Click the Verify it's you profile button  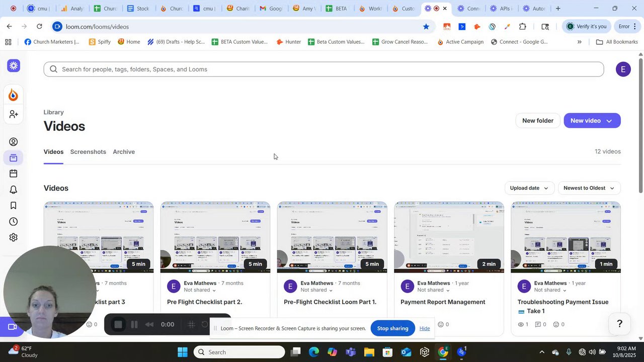click(x=587, y=27)
